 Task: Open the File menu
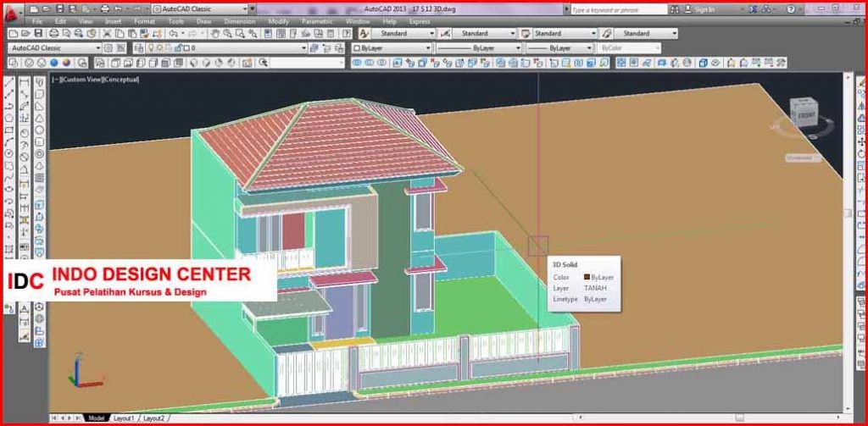37,21
